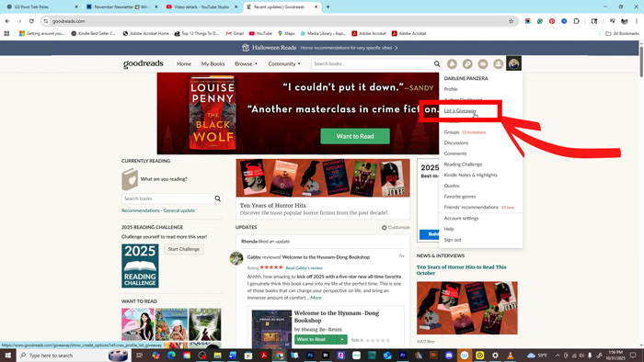This screenshot has height=362, width=644.
Task: Open the Chrome extensions puzzle icon
Action: (576, 21)
